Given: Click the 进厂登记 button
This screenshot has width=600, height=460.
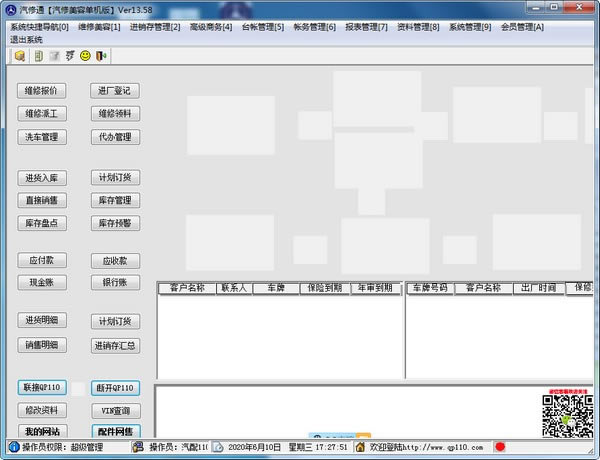Looking at the screenshot, I should point(115,91).
